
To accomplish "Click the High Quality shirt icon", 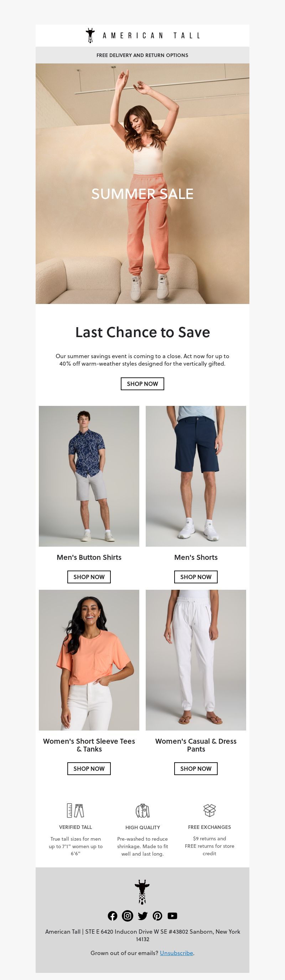I will click(143, 811).
